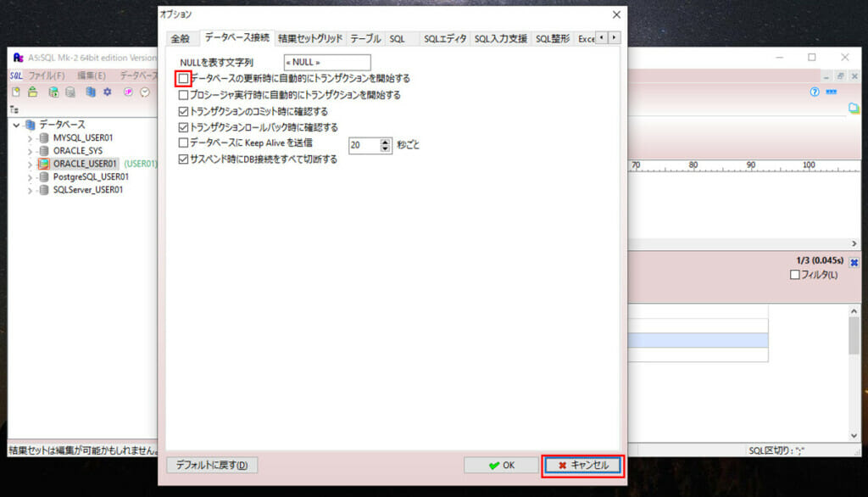The image size is (868, 497).
Task: Enable auto-start transaction on database update
Action: (x=184, y=78)
